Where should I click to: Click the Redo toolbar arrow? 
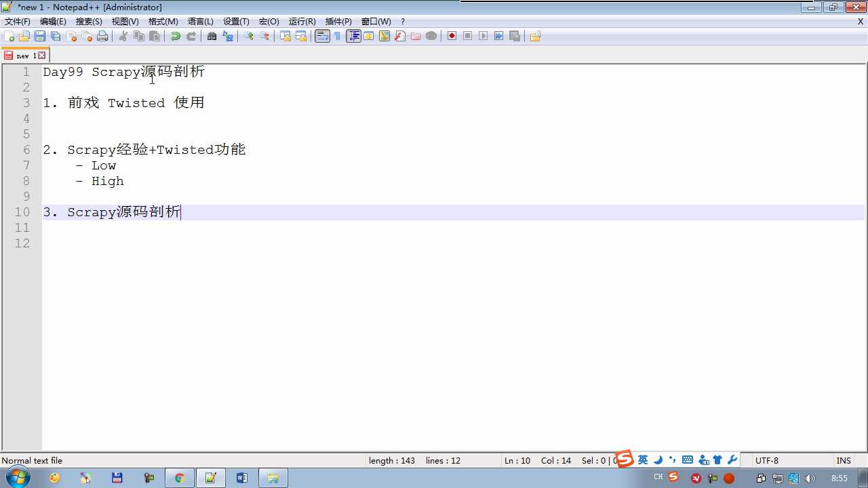click(x=191, y=37)
